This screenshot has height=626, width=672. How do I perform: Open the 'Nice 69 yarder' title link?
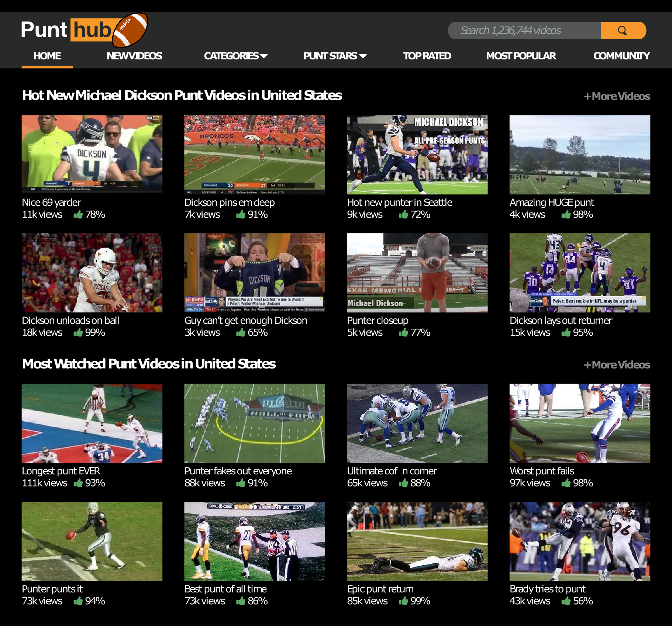51,203
